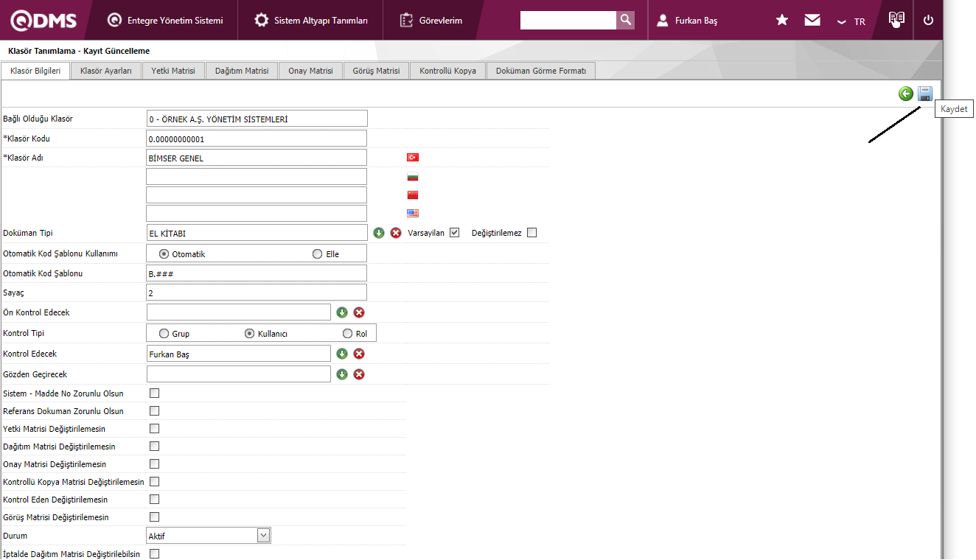
Task: Open the TR language selector
Action: click(x=852, y=21)
